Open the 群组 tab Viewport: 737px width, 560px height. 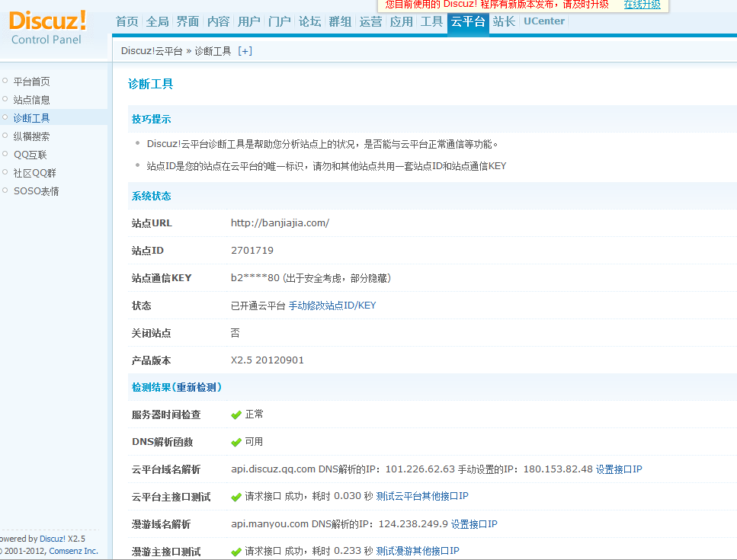pyautogui.click(x=340, y=21)
